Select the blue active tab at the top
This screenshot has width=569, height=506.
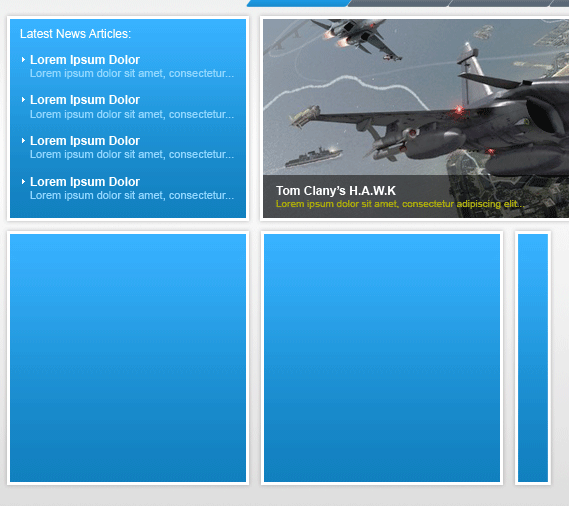(299, 3)
